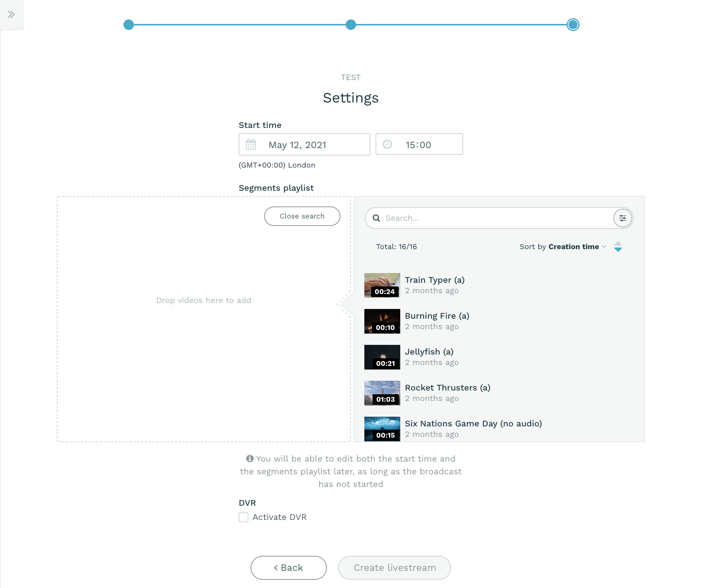Expand the collapsed sidebar with the chevrons

pyautogui.click(x=11, y=13)
